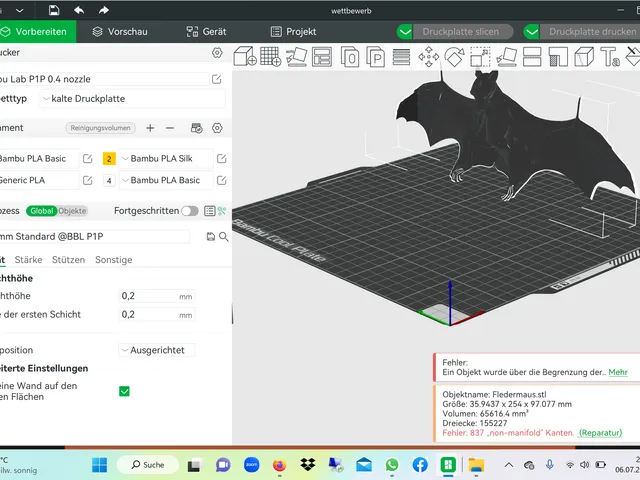640x480 pixels.
Task: Click the process settings list icon
Action: 209,211
